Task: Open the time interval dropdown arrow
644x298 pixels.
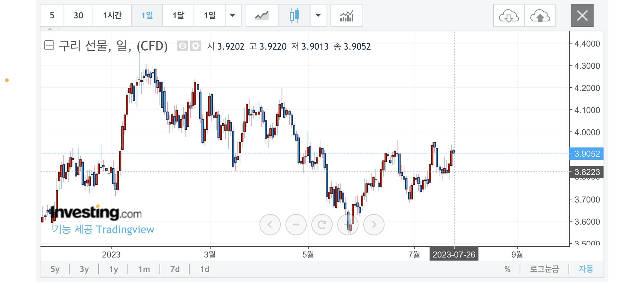Action: pos(232,15)
